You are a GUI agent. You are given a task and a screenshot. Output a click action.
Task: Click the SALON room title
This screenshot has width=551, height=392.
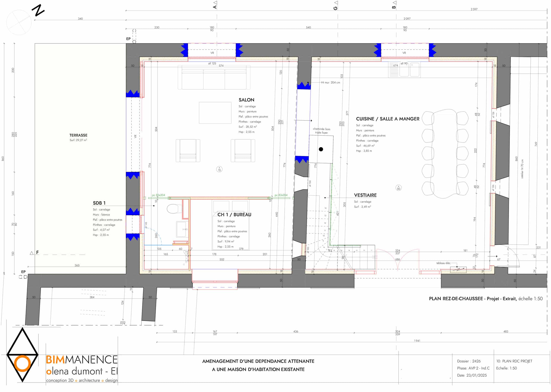click(x=246, y=100)
